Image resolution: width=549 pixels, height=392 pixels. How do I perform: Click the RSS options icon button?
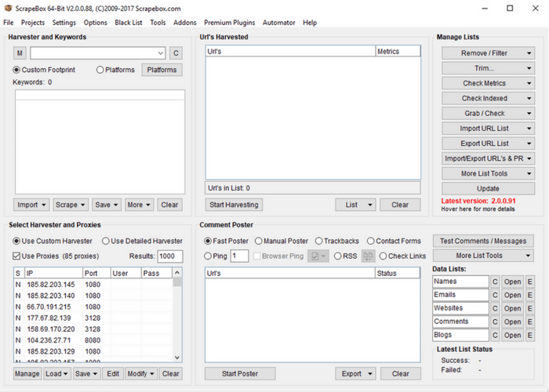click(x=368, y=256)
